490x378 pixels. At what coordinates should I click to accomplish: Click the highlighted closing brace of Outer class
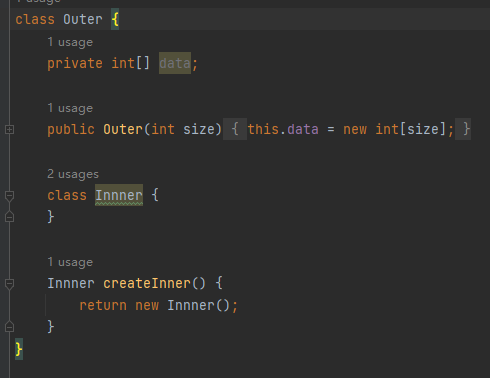[x=19, y=349]
